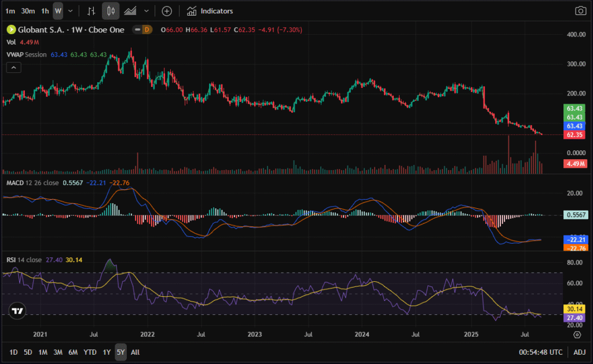Image resolution: width=593 pixels, height=364 pixels.
Task: Select the YTD date range
Action: pyautogui.click(x=90, y=352)
